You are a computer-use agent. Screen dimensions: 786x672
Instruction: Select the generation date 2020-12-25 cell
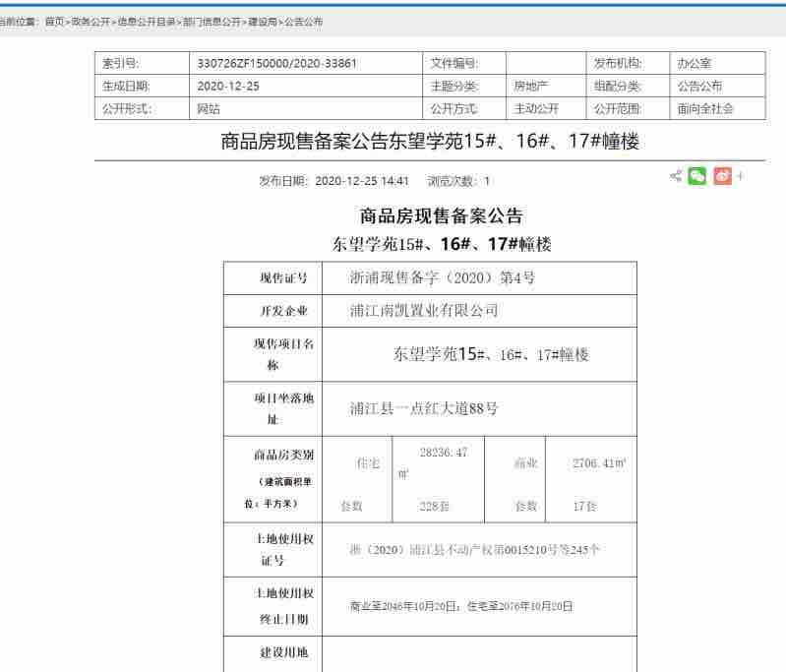(306, 86)
